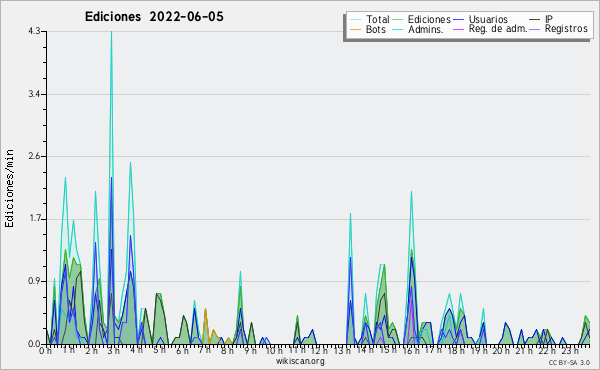Click the 10 h x-axis label
This screenshot has height=370, width=600.
pos(274,351)
